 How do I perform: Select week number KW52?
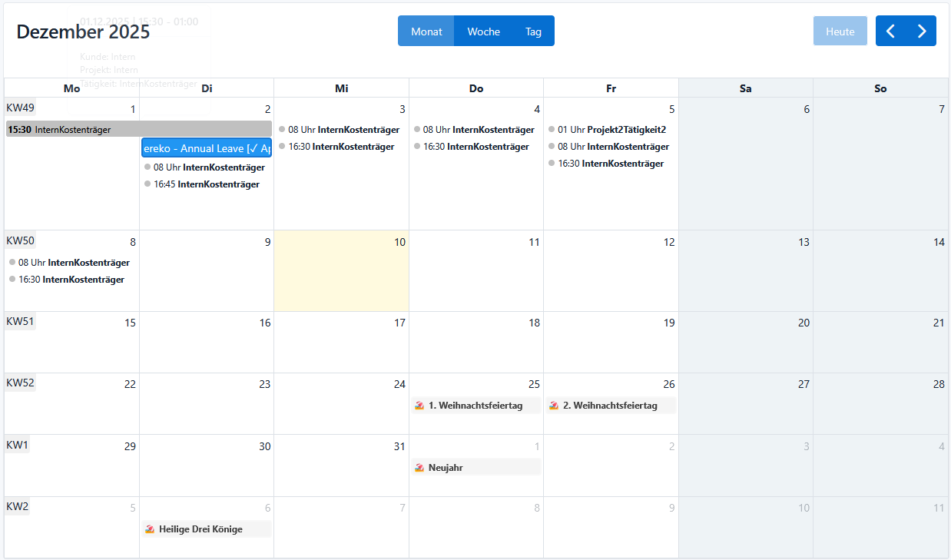20,383
